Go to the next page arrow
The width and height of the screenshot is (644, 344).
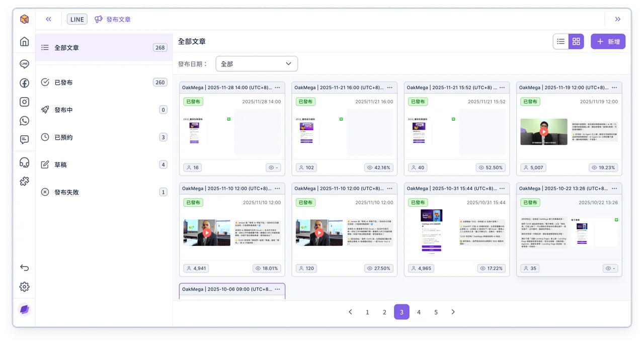click(453, 312)
